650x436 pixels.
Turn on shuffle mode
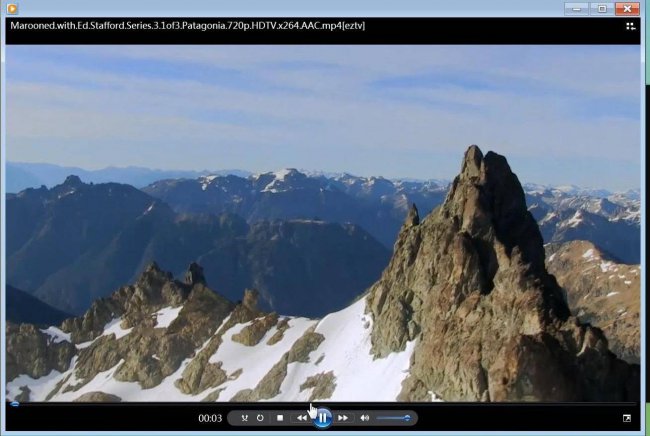coord(245,418)
